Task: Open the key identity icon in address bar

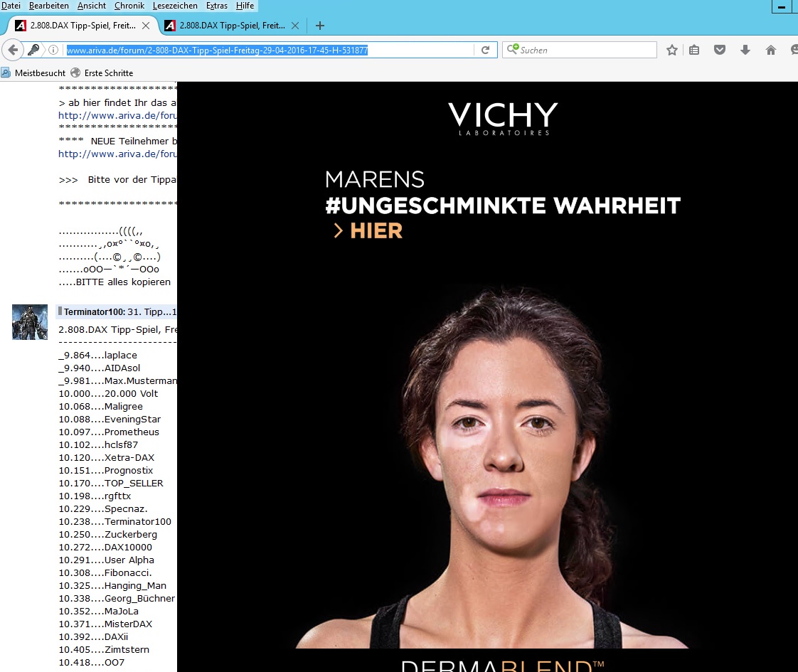Action: pos(33,50)
